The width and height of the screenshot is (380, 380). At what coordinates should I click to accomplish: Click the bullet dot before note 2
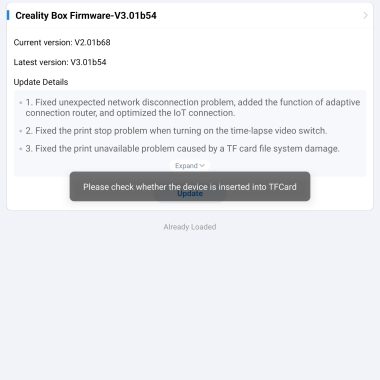click(x=21, y=131)
